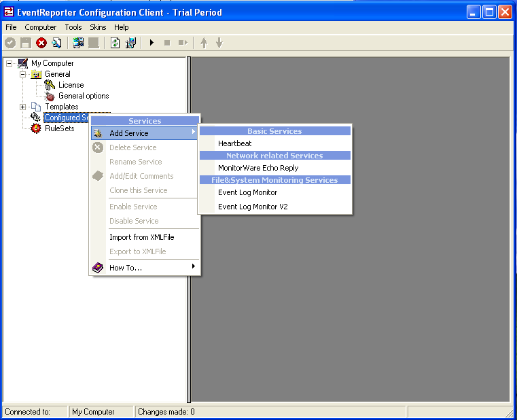Select the Configured Services tree item

(67, 118)
